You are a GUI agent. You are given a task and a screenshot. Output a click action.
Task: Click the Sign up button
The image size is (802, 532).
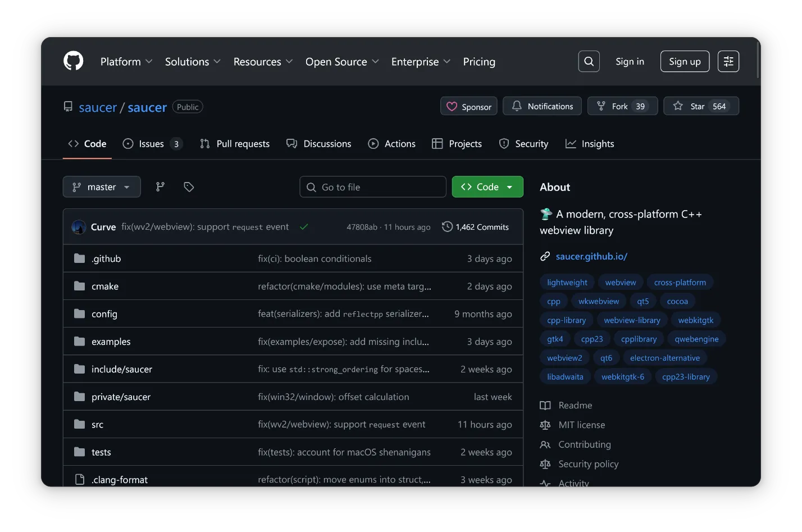[x=684, y=61]
